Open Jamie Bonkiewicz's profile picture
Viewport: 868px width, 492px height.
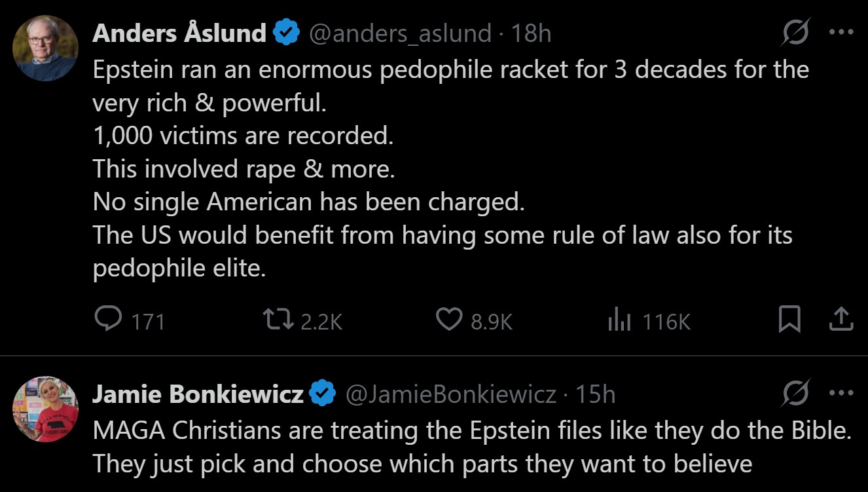coord(45,409)
